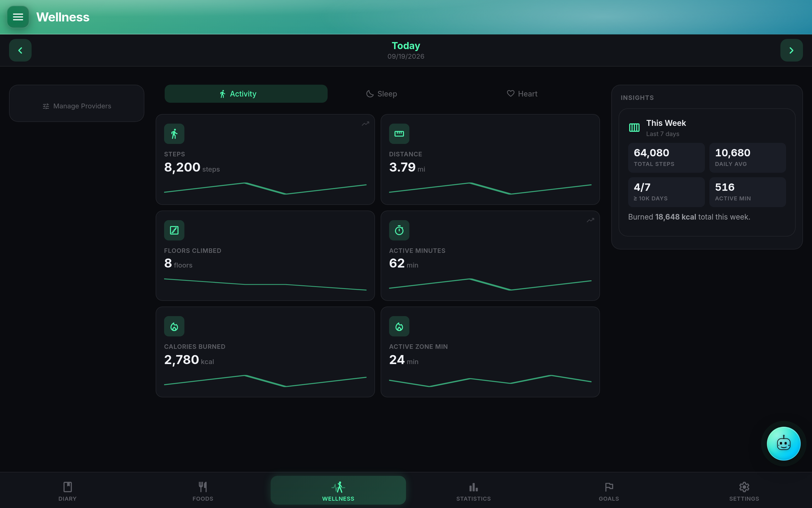
Task: Click the This Week calendar icon
Action: click(x=634, y=127)
